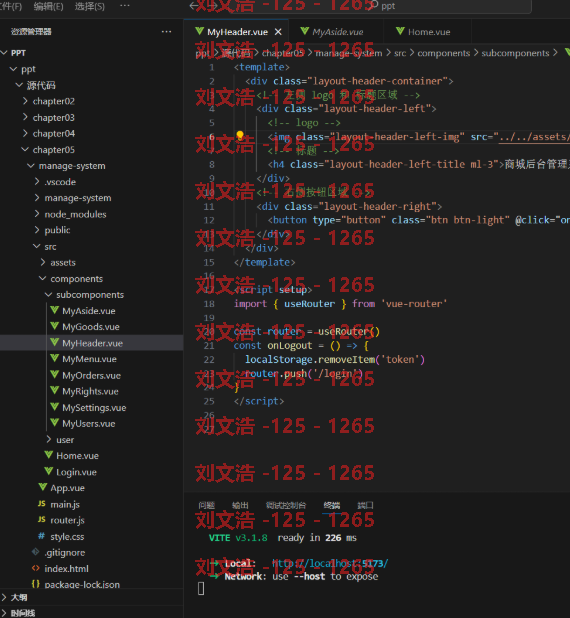Image resolution: width=570 pixels, height=618 pixels.
Task: Collapse the src folder
Action: coord(37,246)
